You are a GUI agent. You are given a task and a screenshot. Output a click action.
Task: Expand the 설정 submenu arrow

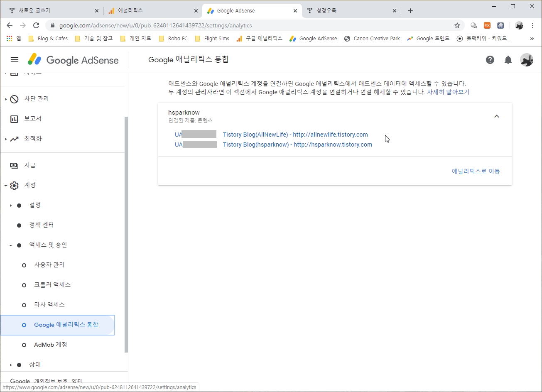[11, 205]
